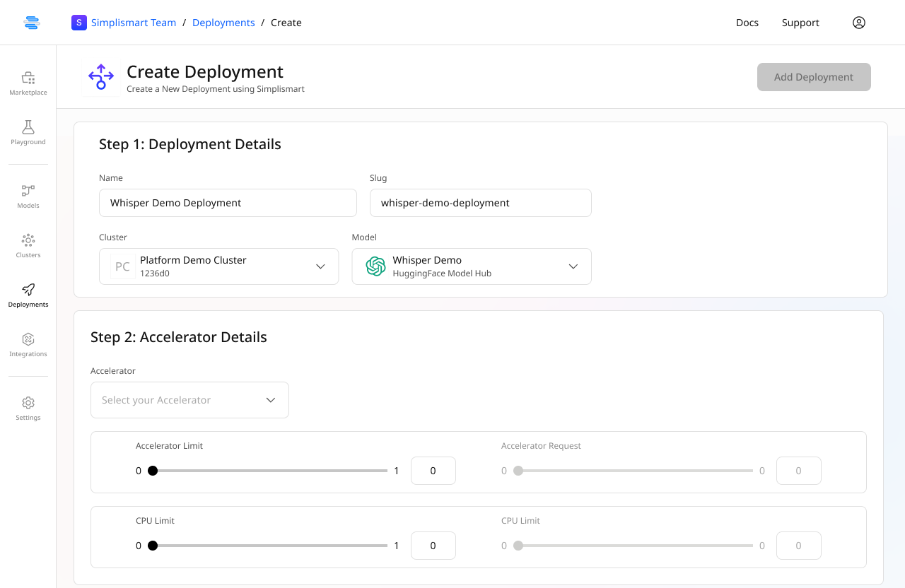Click the Simplismart logo icon
This screenshot has height=588, width=905.
tap(31, 23)
